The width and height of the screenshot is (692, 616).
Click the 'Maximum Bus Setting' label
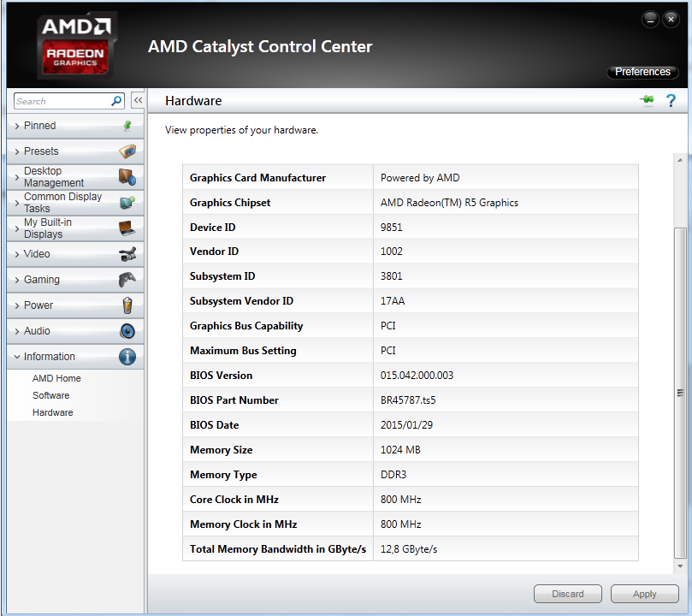click(243, 351)
